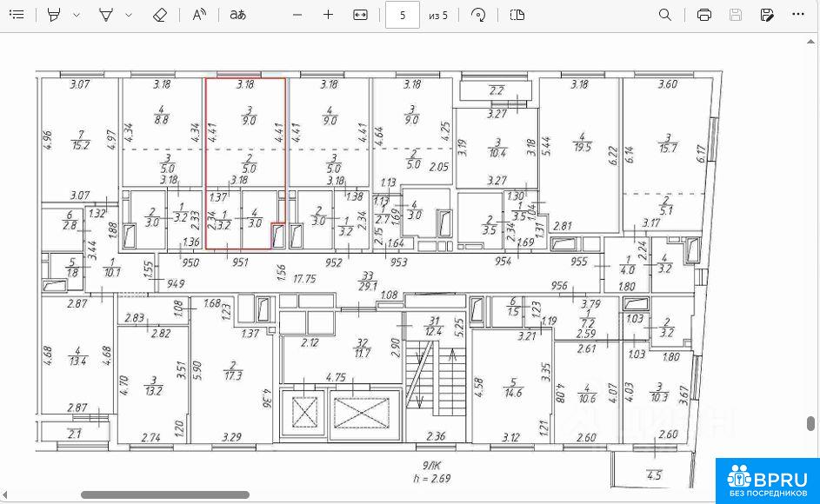Click the page number input field
The height and width of the screenshot is (504, 820).
(x=402, y=15)
